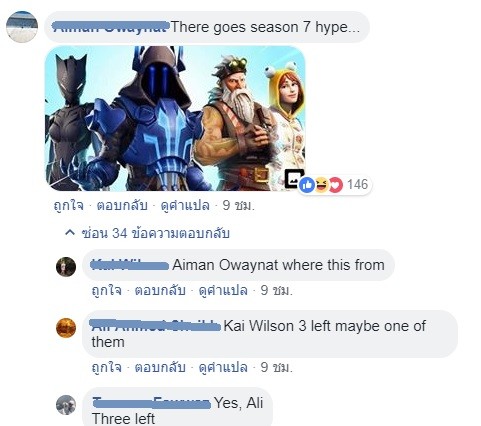Click the love heart reaction icon
Viewport: 481px width, 426px height.
pos(336,185)
